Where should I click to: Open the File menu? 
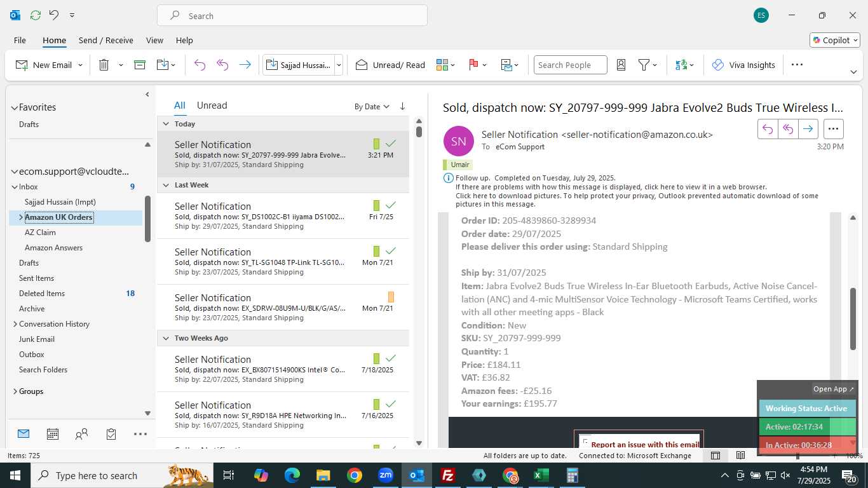20,40
